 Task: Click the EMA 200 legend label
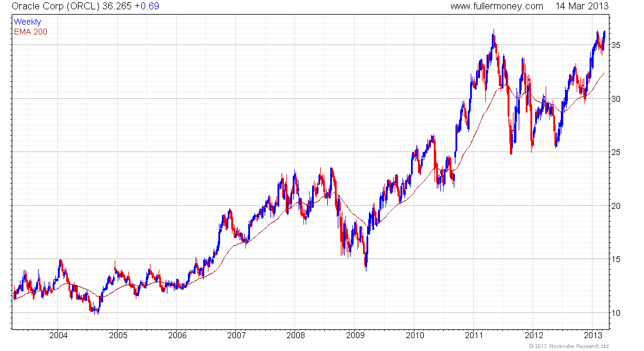pos(31,32)
